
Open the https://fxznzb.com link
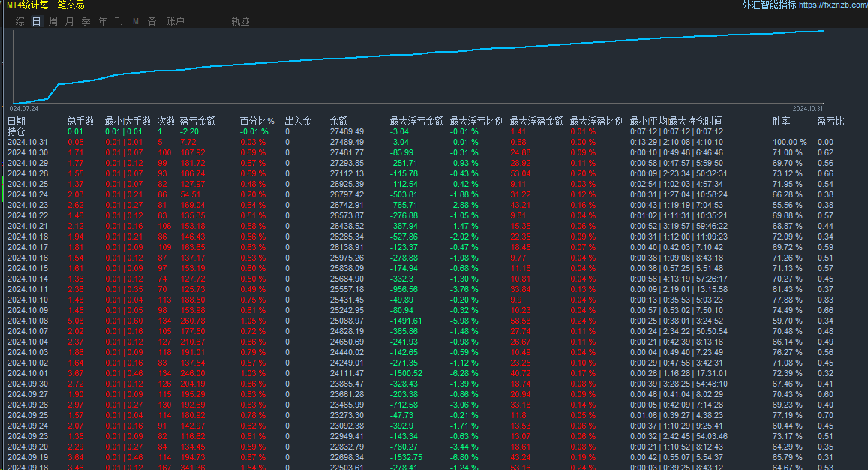click(833, 5)
